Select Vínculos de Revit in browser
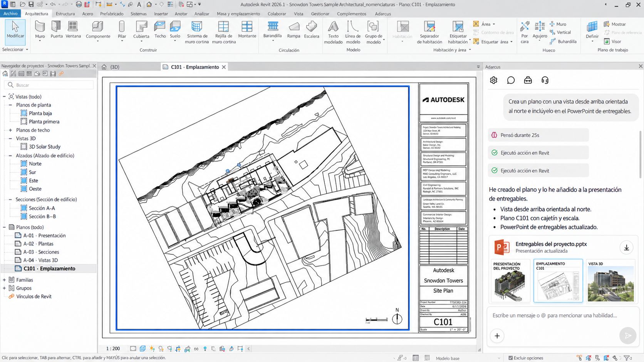This screenshot has width=644, height=362. tap(34, 297)
